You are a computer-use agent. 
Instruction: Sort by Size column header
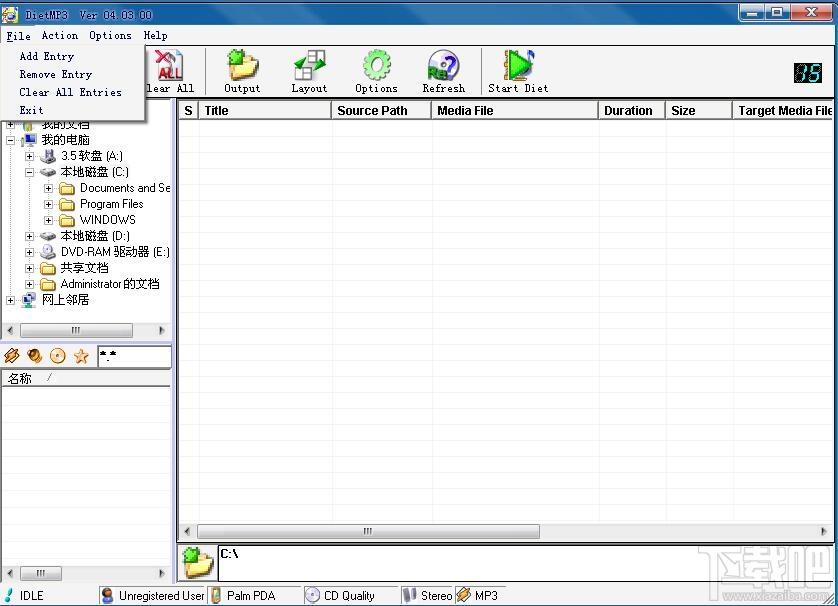699,111
